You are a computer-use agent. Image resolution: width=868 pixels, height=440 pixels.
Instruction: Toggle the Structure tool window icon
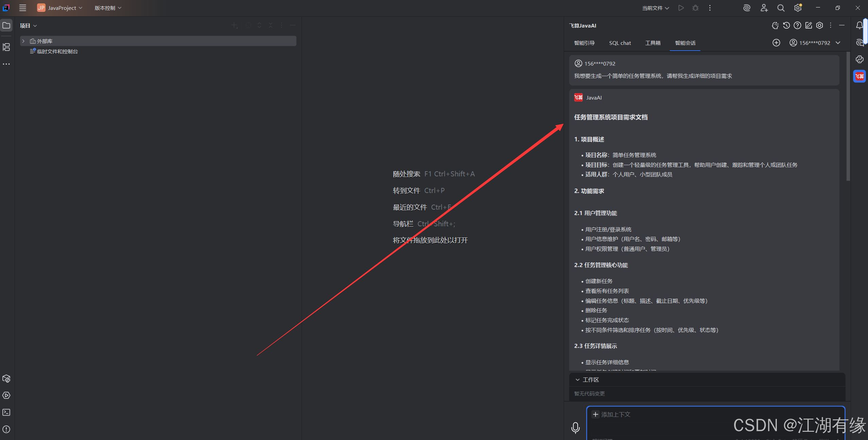pyautogui.click(x=6, y=47)
